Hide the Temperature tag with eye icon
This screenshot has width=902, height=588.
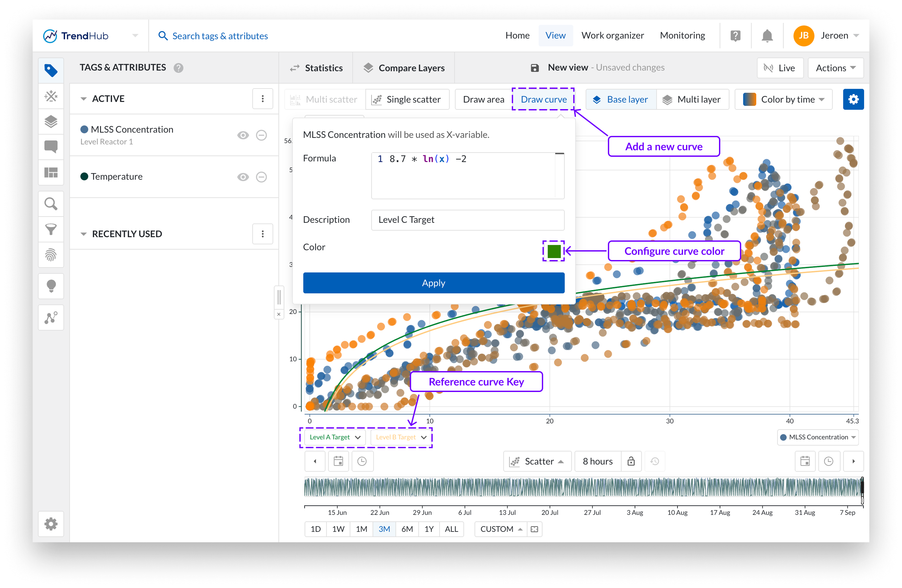click(243, 177)
